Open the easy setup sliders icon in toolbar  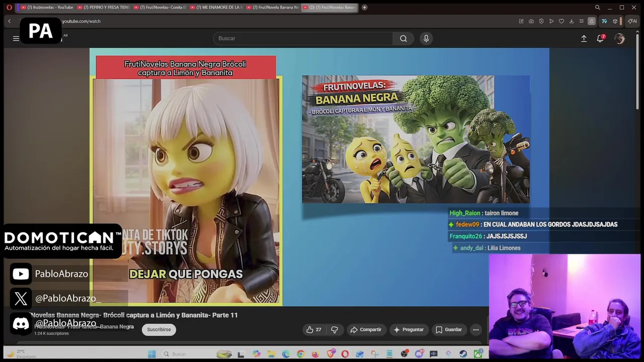582,21
